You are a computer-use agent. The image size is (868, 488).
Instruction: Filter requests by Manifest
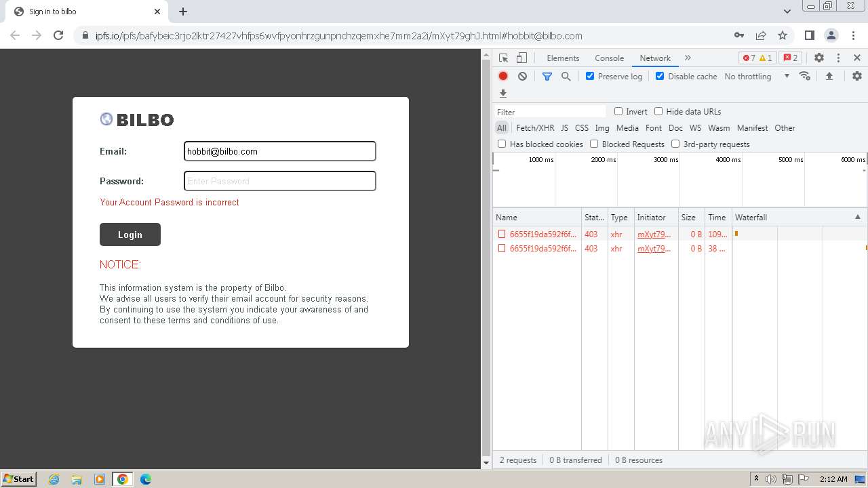[752, 127]
